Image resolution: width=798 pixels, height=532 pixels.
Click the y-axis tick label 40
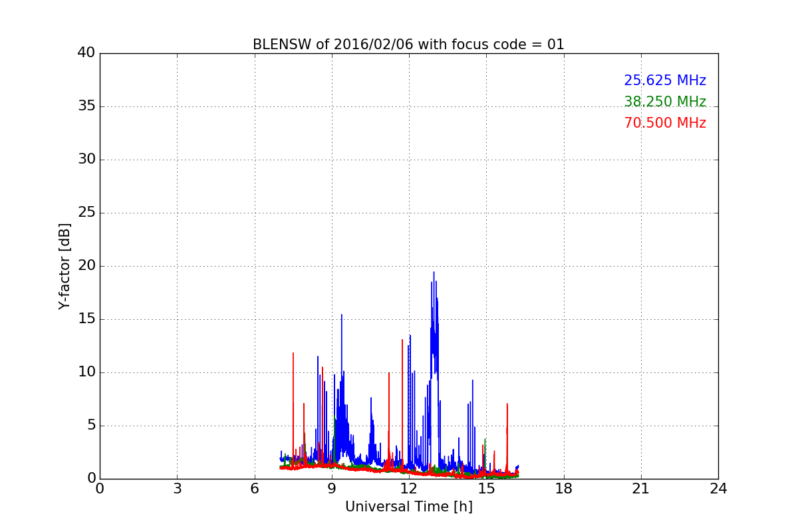(x=86, y=53)
